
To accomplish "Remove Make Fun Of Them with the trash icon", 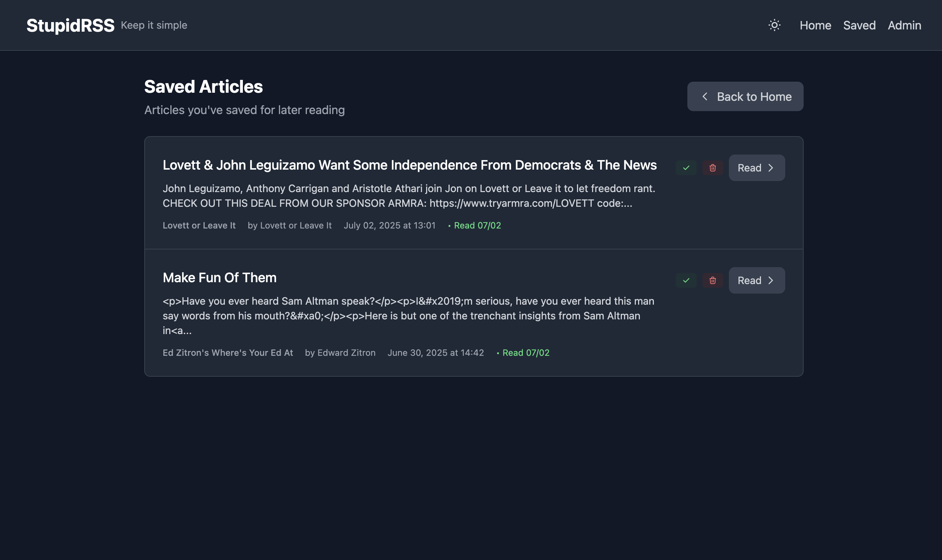I will click(x=712, y=280).
